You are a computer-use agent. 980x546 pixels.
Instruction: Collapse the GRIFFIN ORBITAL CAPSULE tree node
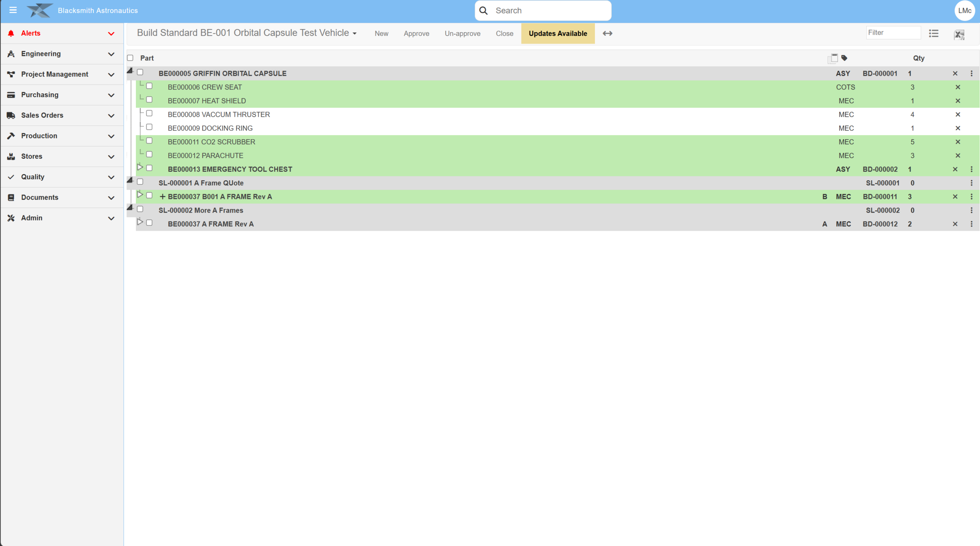click(130, 71)
